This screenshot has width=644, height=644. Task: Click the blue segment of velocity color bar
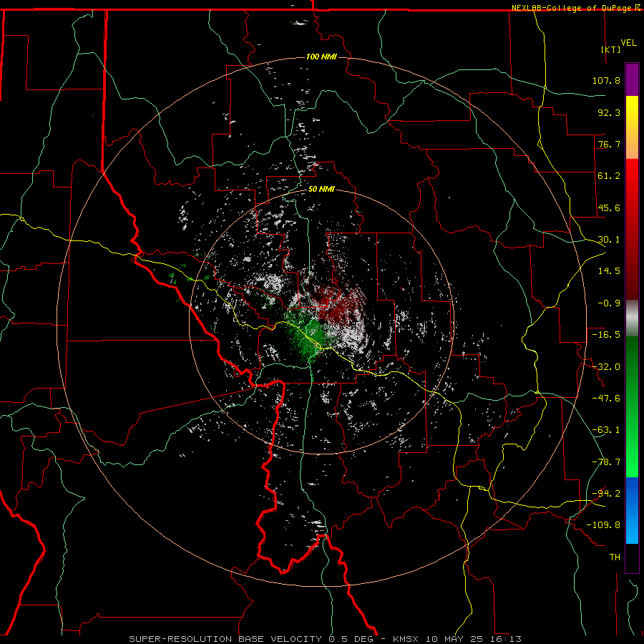click(632, 510)
